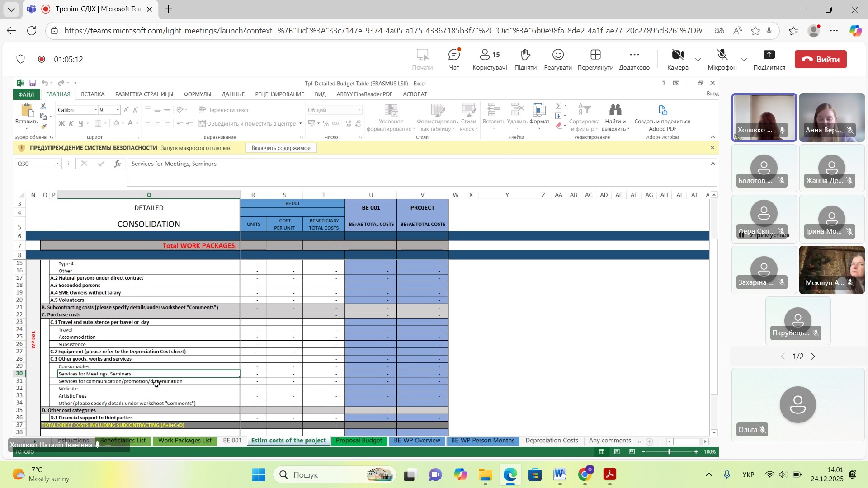Image resolution: width=868 pixels, height=488 pixels.
Task: Open a new browser tab
Action: [168, 9]
